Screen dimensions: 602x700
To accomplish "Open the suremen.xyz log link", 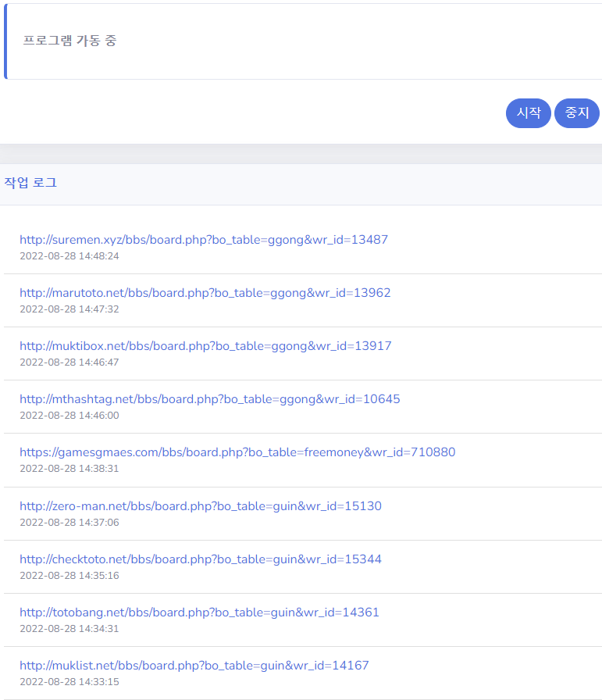I will point(204,240).
